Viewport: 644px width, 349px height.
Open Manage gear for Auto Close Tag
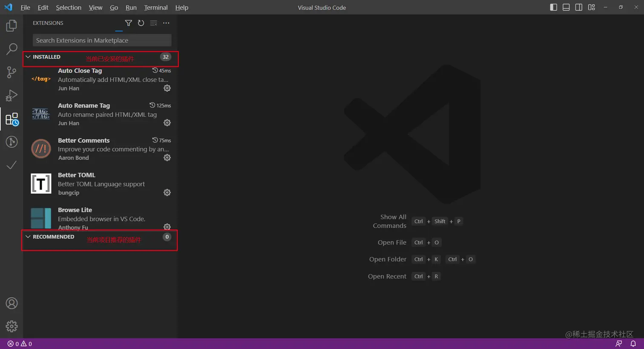(167, 88)
